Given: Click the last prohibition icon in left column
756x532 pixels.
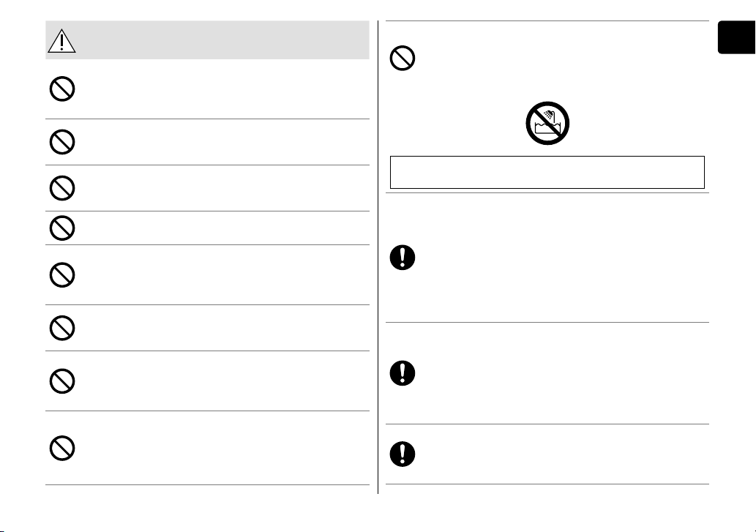Looking at the screenshot, I should [62, 448].
